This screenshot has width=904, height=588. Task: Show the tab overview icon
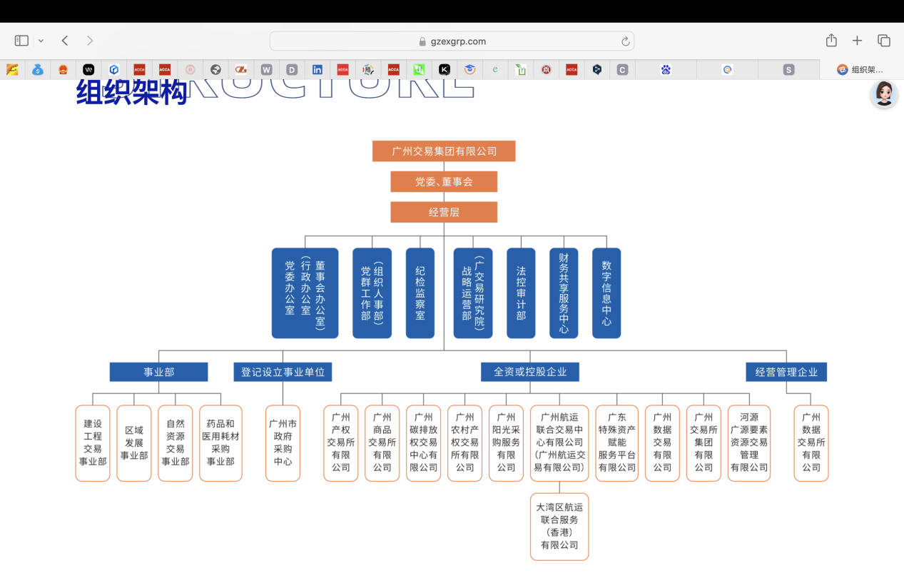point(884,41)
